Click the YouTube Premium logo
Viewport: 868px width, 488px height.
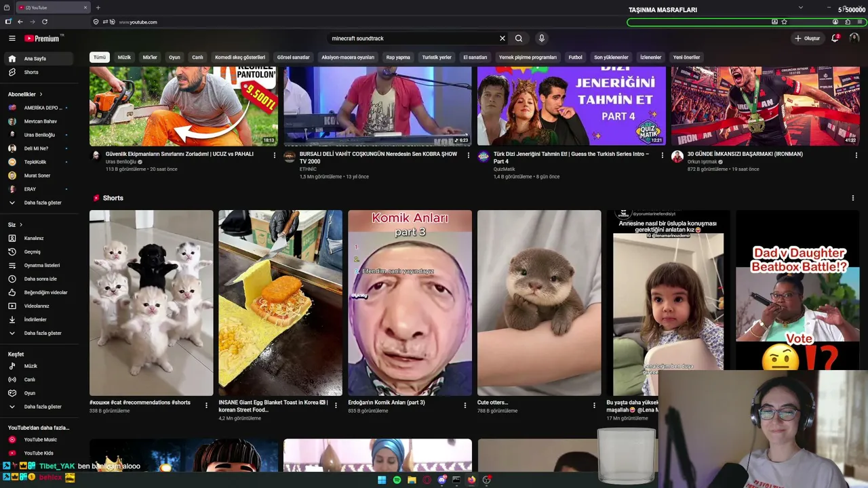click(x=42, y=39)
